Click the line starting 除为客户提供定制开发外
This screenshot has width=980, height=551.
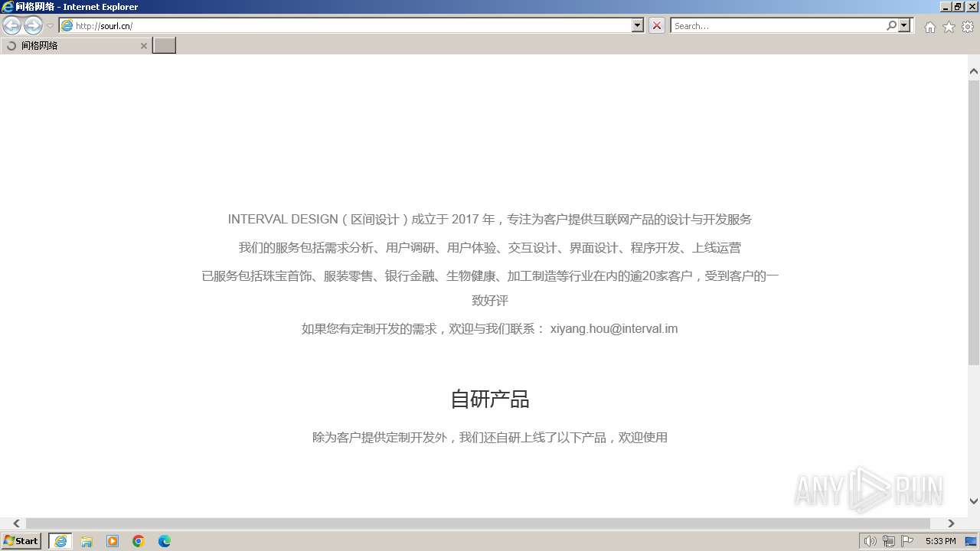point(490,438)
